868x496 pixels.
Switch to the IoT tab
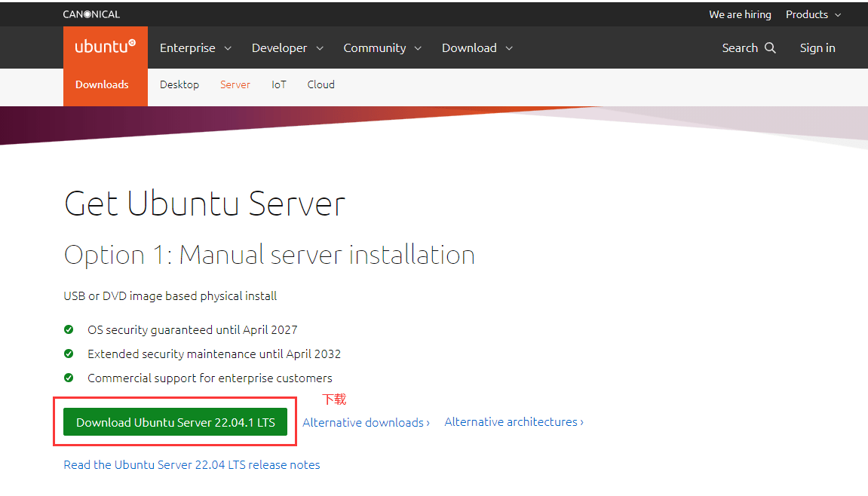[279, 84]
